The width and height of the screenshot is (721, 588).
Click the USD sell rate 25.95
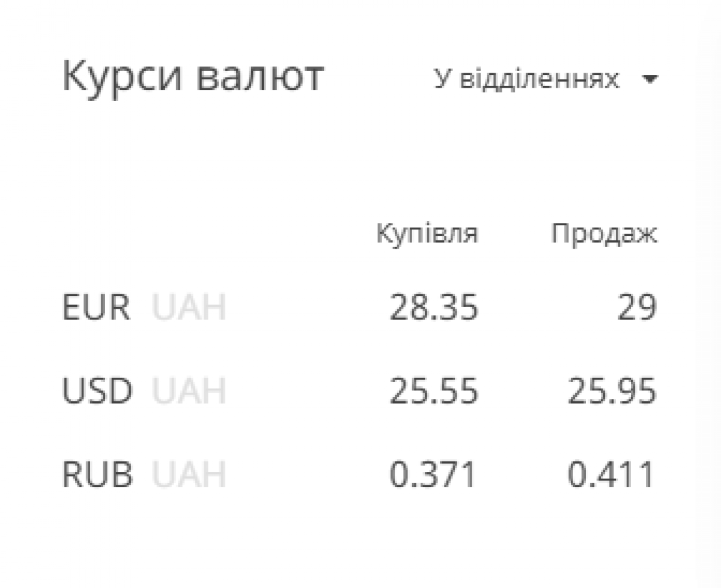point(612,392)
